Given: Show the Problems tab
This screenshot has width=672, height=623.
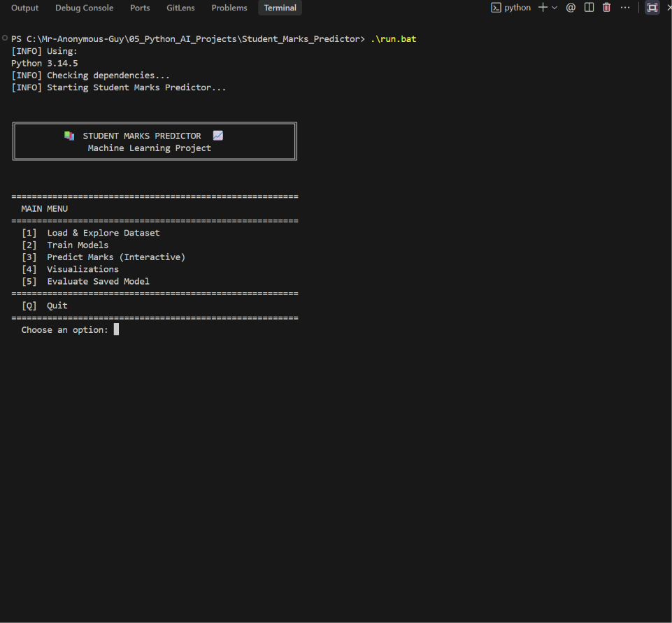Looking at the screenshot, I should (229, 8).
